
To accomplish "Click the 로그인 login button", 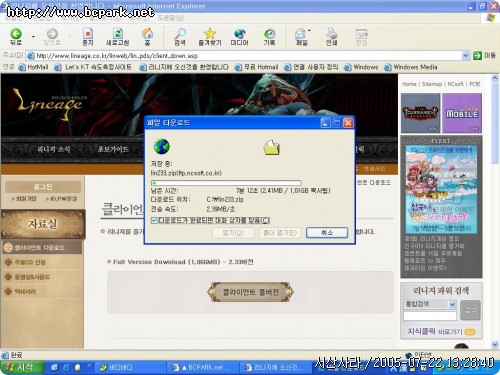I will 43,187.
